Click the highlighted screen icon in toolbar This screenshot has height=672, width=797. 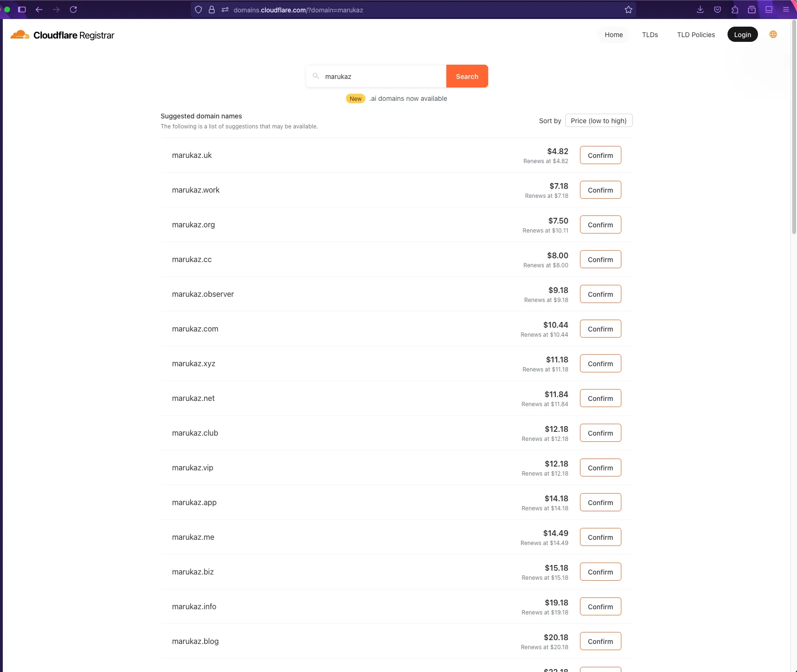tap(769, 10)
